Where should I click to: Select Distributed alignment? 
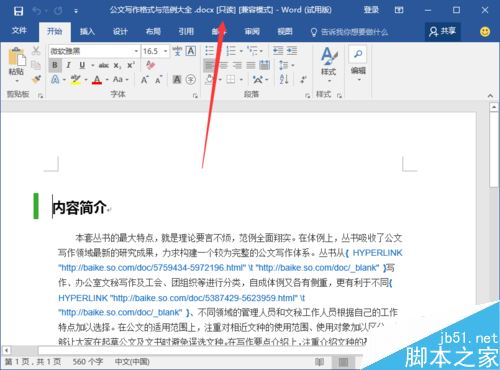tap(265, 65)
